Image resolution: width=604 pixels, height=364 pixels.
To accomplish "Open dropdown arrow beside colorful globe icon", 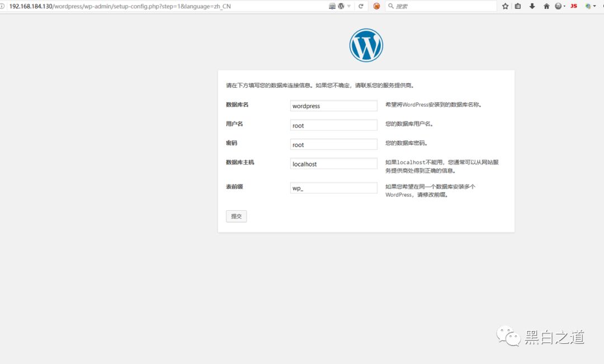I will click(594, 7).
